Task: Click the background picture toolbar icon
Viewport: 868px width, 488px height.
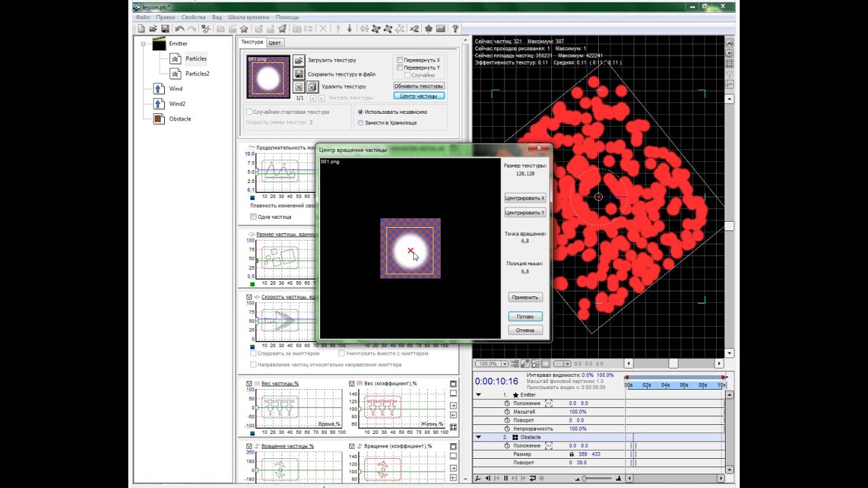Action: tap(440, 28)
